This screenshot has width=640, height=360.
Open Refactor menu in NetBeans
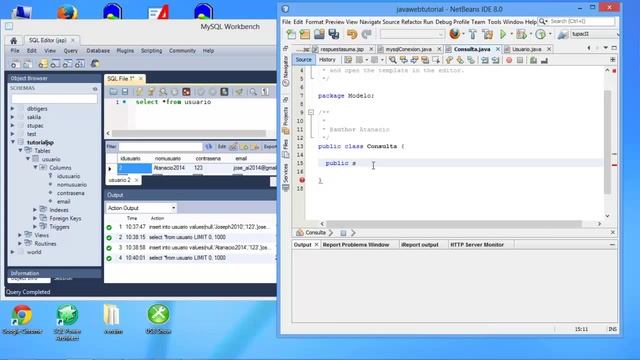coord(411,22)
